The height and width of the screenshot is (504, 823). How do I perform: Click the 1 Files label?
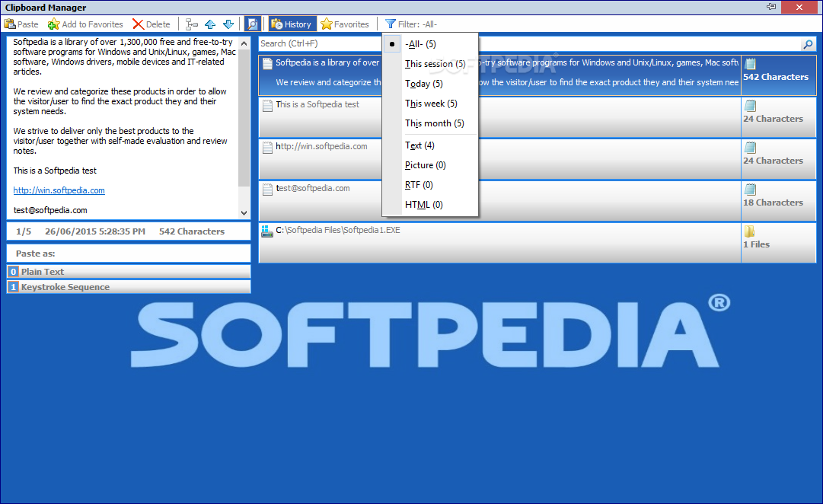[756, 244]
